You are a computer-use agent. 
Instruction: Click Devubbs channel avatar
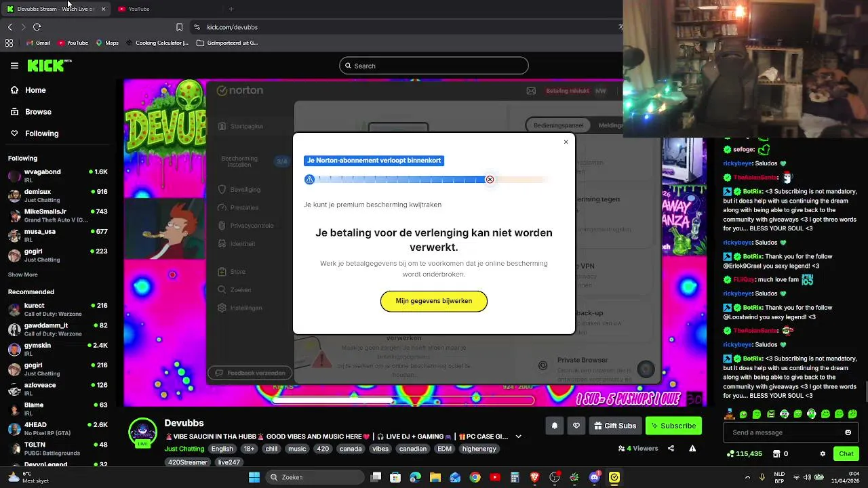point(143,432)
